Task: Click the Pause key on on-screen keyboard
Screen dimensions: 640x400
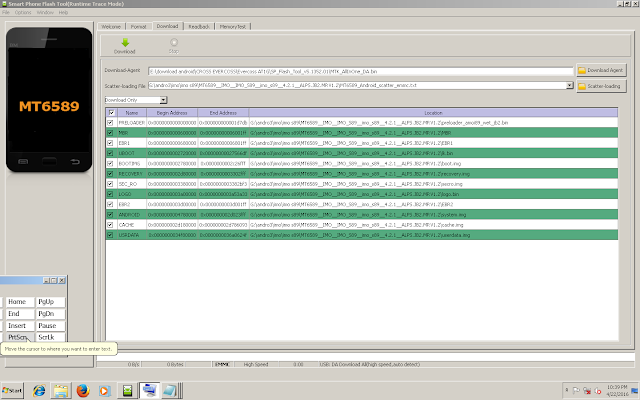Action: pyautogui.click(x=51, y=325)
